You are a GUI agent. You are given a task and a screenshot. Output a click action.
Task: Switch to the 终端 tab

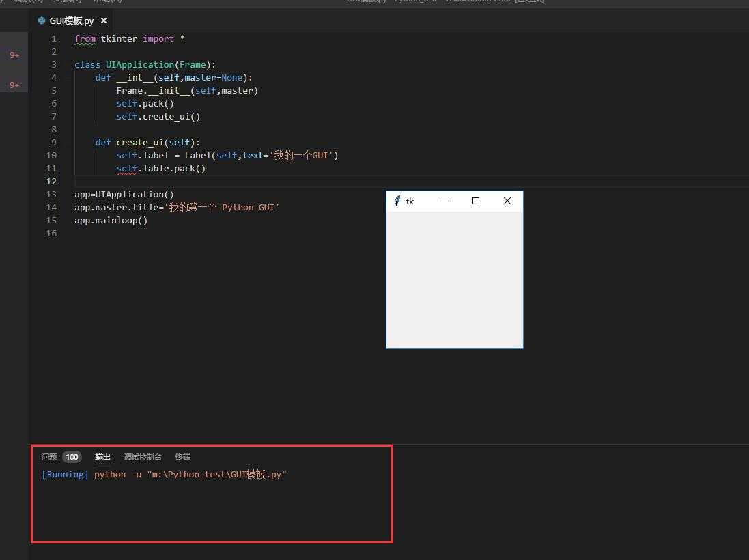click(183, 457)
